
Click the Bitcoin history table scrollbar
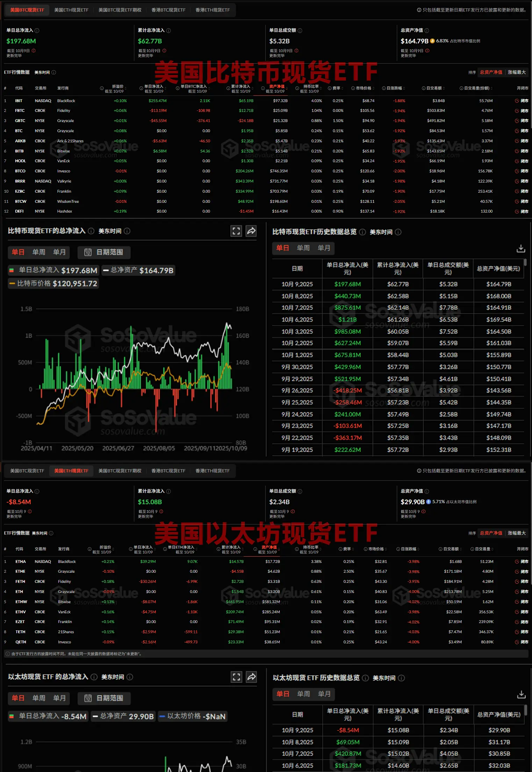[x=525, y=262]
